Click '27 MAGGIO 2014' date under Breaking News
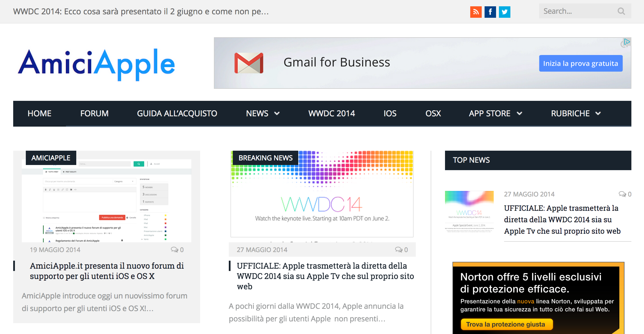The height and width of the screenshot is (334, 644). [x=262, y=250]
